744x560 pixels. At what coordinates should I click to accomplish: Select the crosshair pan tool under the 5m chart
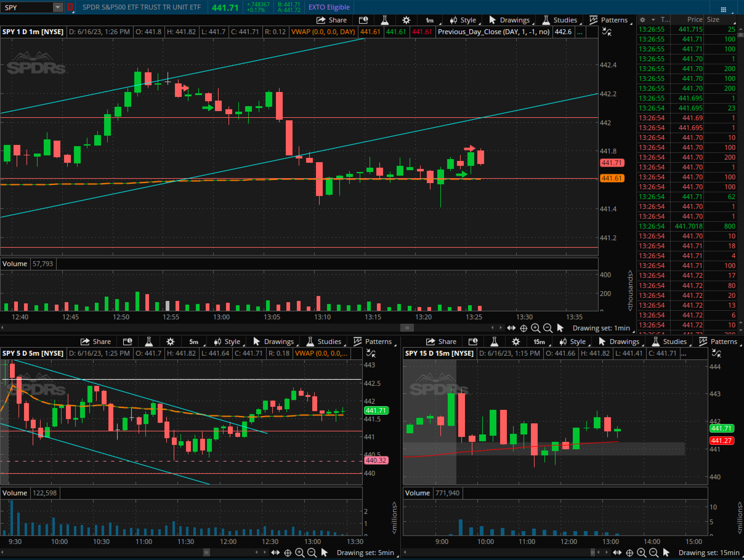pos(288,553)
